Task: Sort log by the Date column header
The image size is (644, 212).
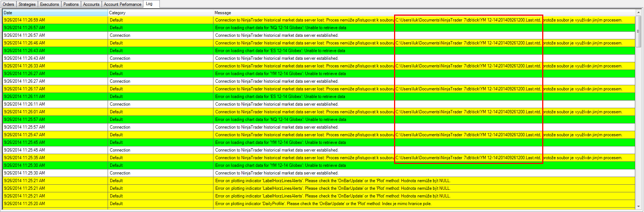Action: (x=55, y=13)
